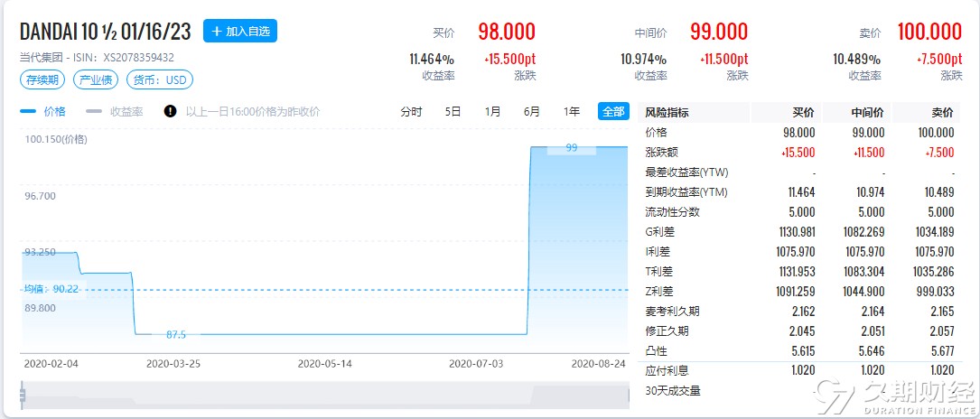This screenshot has height=419, width=980.
Task: Choose the 1年 range tab
Action: click(x=571, y=111)
